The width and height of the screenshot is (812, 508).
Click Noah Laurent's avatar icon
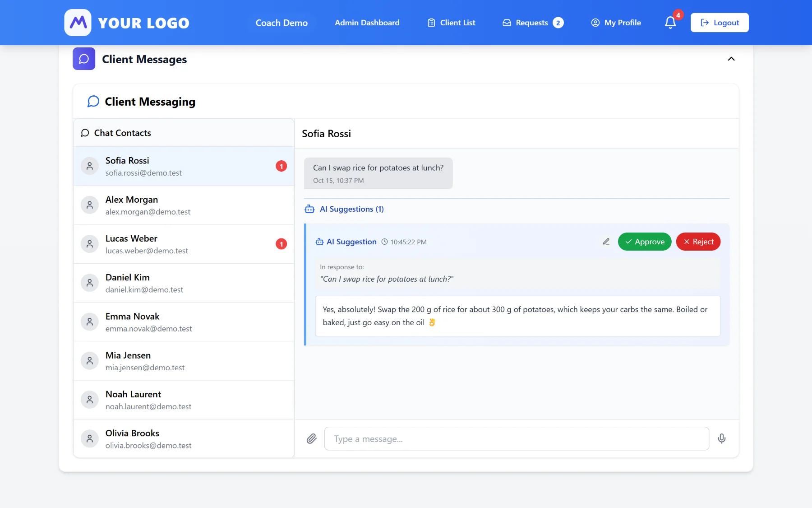90,400
